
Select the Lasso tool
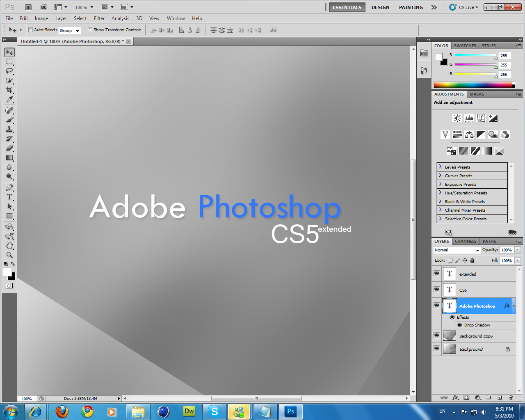pos(9,71)
